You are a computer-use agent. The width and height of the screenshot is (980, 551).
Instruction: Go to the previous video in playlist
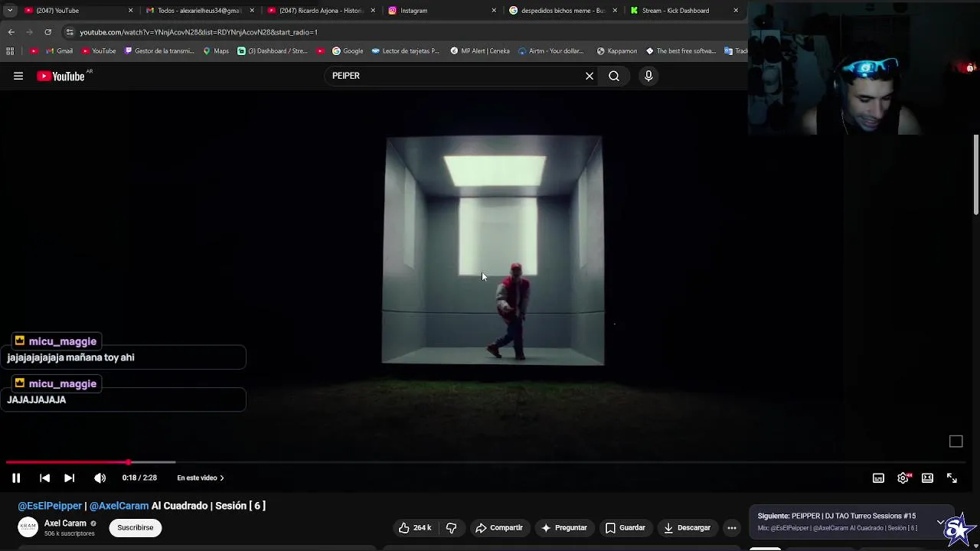[x=44, y=478]
